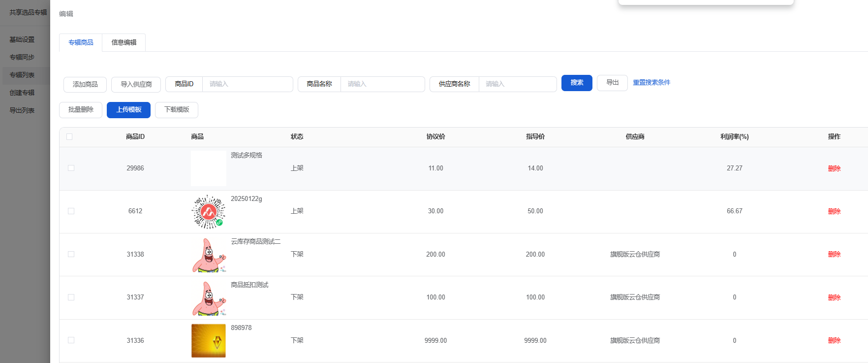Tick the select-all checkbox in table header
868x363 pixels.
pos(69,137)
